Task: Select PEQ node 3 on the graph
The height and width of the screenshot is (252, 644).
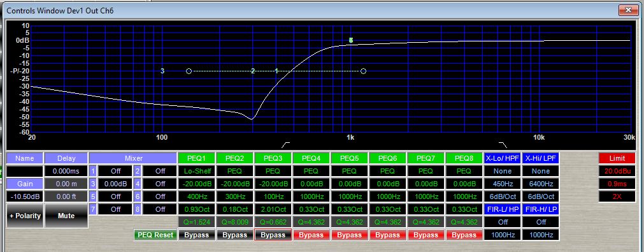Action: (x=162, y=71)
